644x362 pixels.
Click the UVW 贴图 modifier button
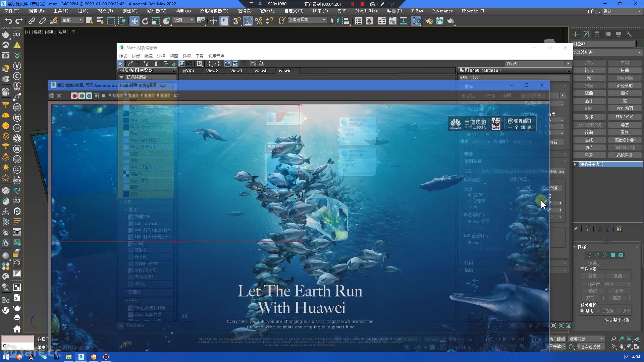(625, 108)
